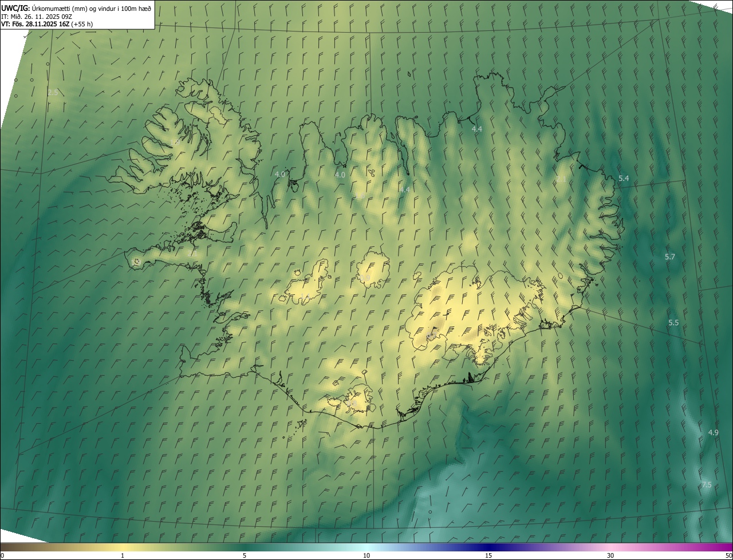Click the colour scale tick label 5
Viewport: 733px width, 560px height.
point(245,555)
